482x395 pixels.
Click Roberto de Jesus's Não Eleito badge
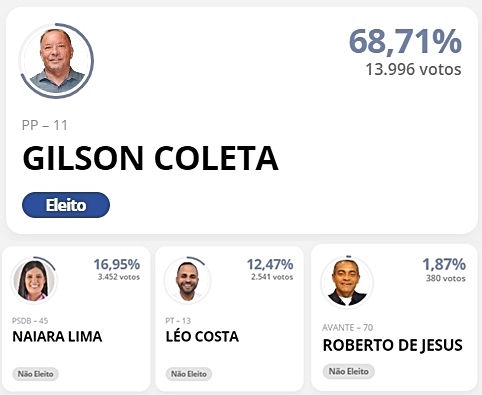click(x=349, y=371)
